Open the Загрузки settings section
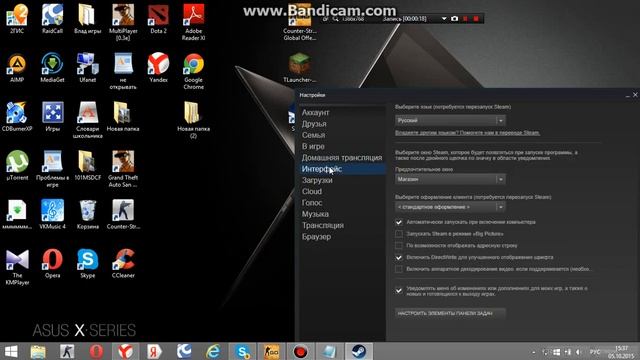Screen dimensions: 640x360 click(317, 180)
